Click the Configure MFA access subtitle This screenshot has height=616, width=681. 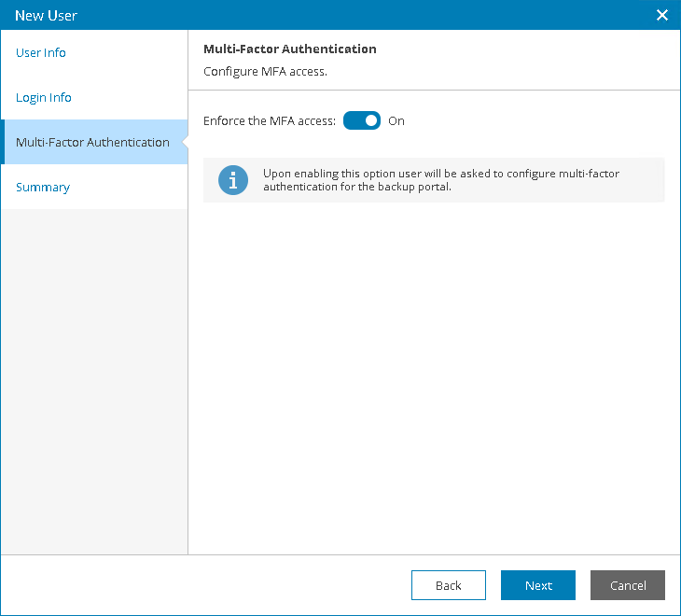tap(265, 71)
